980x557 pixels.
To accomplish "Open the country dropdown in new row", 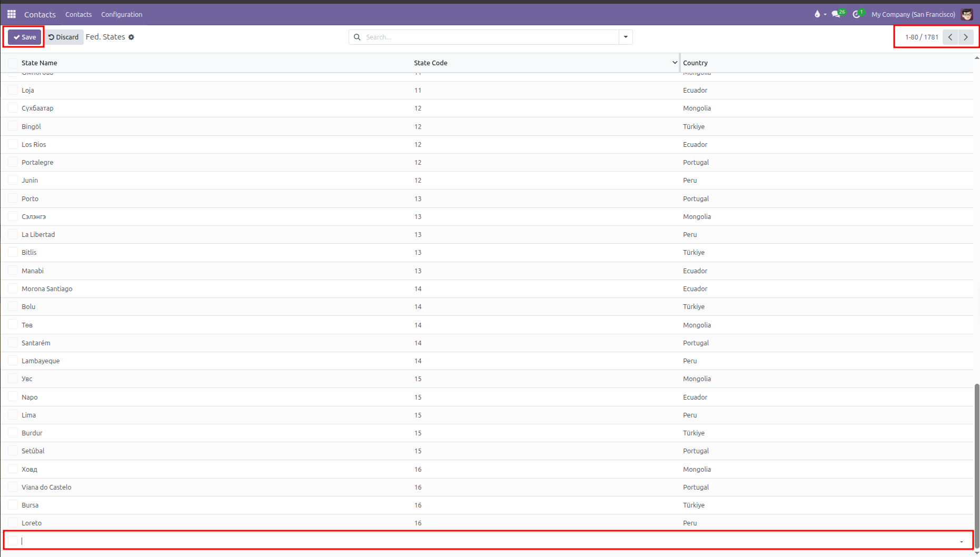I will click(962, 542).
